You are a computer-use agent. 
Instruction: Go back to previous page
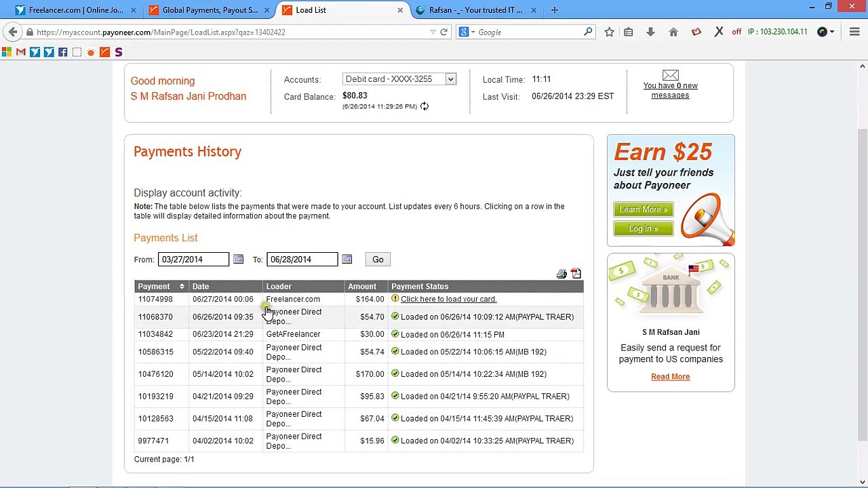point(13,32)
